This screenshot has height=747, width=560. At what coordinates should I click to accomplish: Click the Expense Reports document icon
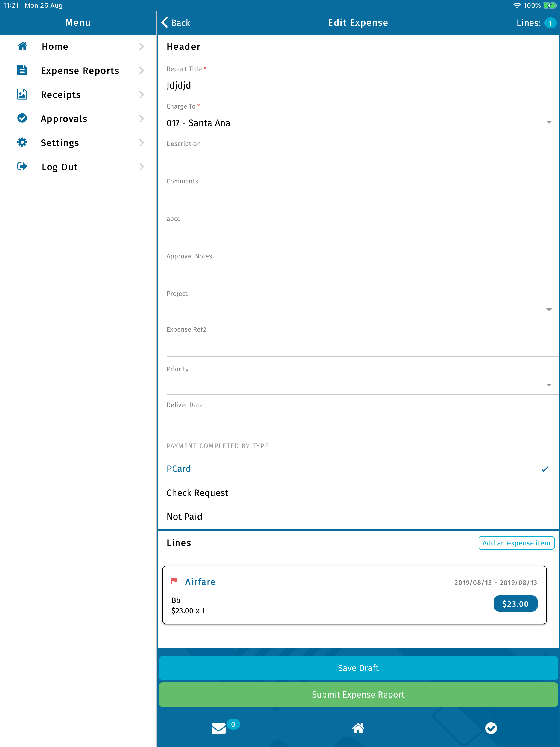[22, 70]
